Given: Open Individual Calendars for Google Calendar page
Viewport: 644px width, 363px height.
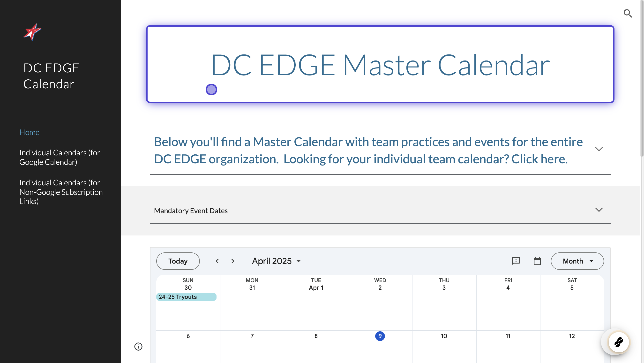Looking at the screenshot, I should [x=60, y=157].
